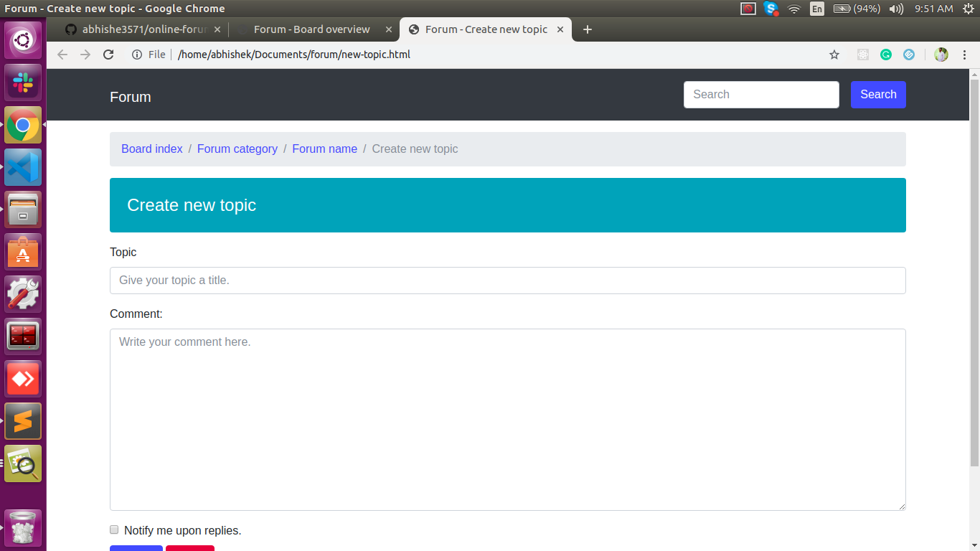Open Visual Studio Code from the dock

[23, 167]
